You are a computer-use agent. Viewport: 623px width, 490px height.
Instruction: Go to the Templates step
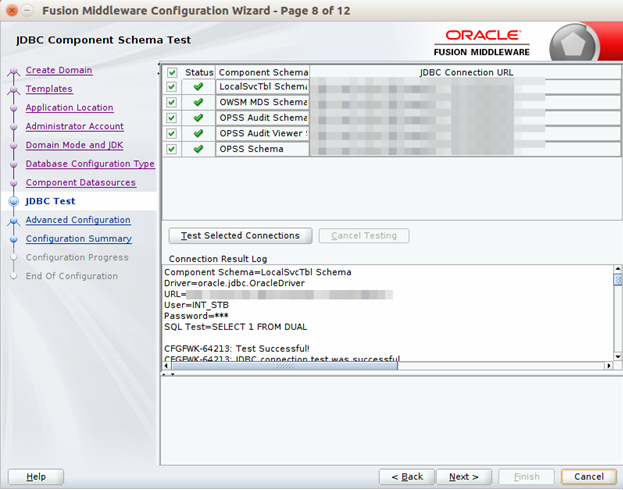49,89
